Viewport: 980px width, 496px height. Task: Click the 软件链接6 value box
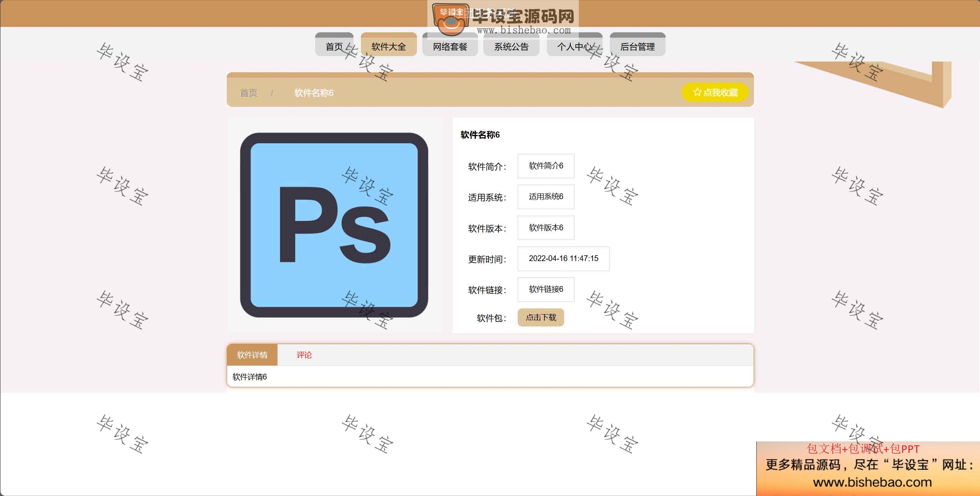point(546,289)
